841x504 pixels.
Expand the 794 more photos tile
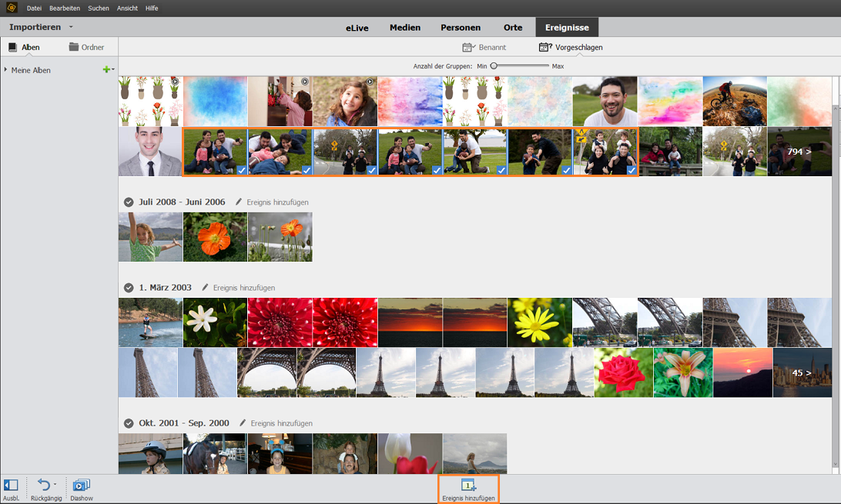coord(799,152)
